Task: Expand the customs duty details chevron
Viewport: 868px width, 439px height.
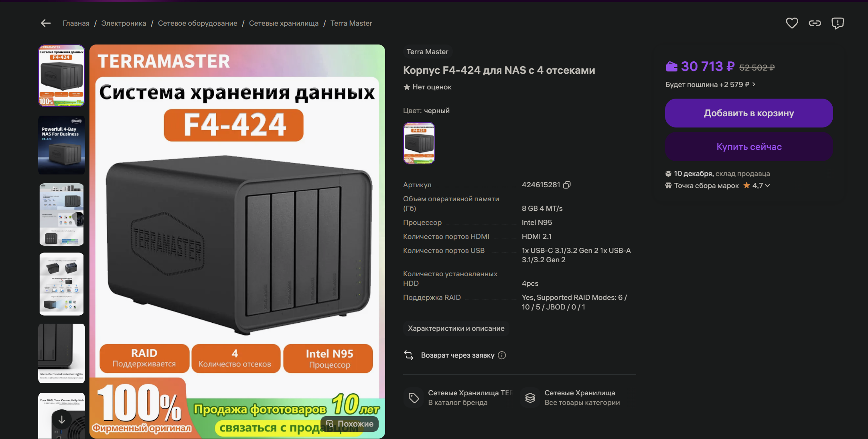Action: 754,84
